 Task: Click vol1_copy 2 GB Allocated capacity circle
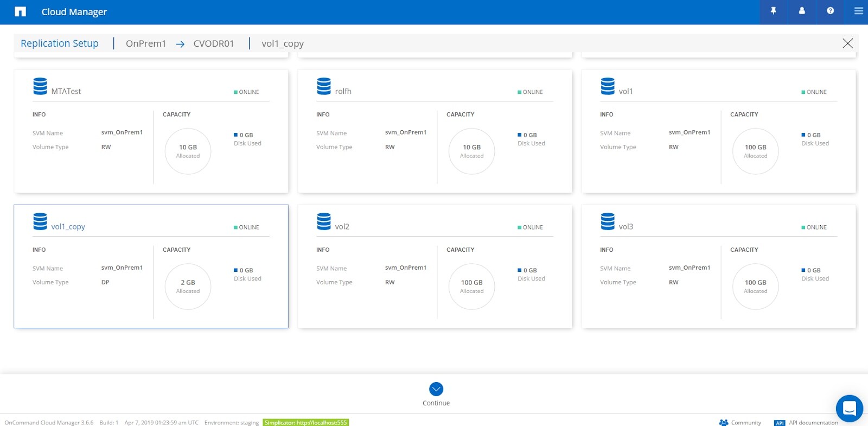tap(188, 287)
